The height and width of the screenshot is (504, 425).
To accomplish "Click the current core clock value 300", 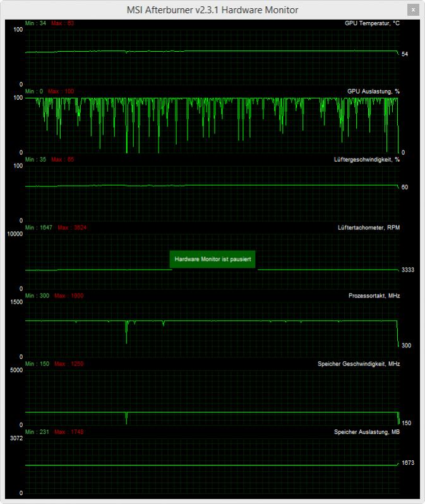I will [x=406, y=345].
